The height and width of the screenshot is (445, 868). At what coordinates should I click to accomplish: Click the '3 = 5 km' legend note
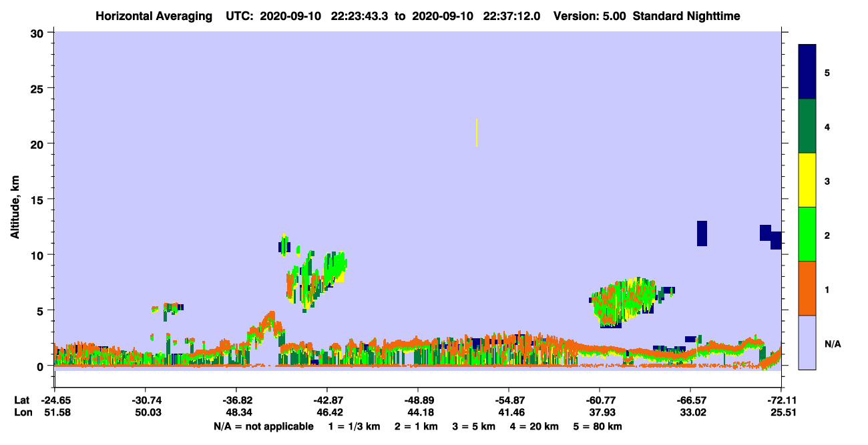[473, 426]
